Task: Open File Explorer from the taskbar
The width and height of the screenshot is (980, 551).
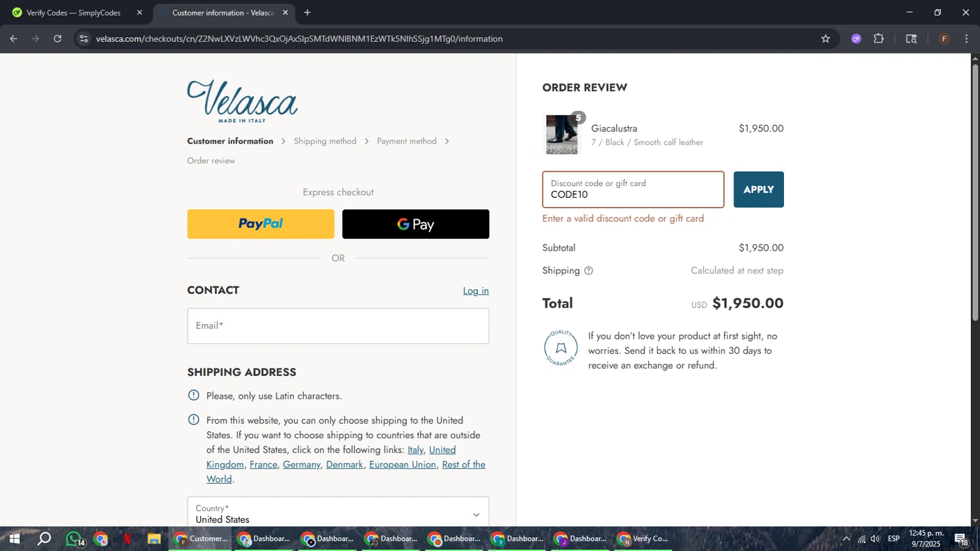Action: pos(154,539)
